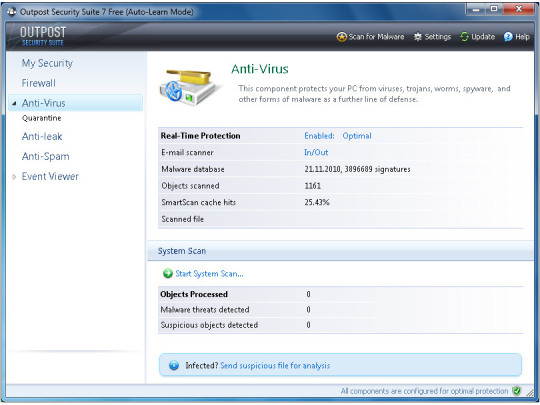Viewport: 540px width, 405px height.
Task: Click the Malware database row label
Action: pos(193,169)
